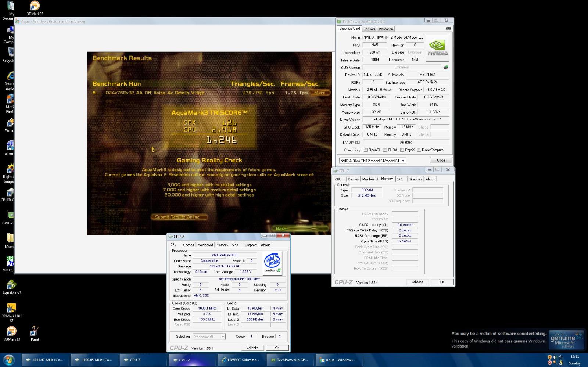This screenshot has height=367, width=588.
Task: Open the AquaMark3 desktop shortcut
Action: pos(11,287)
